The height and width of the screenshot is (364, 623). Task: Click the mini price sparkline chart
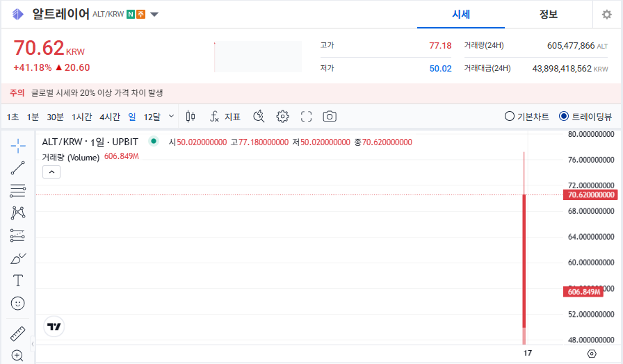[258, 57]
